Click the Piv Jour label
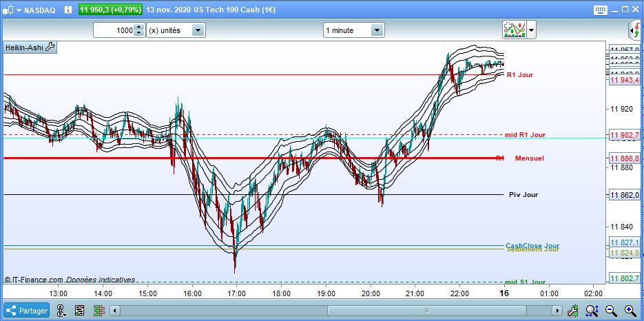 coord(523,195)
